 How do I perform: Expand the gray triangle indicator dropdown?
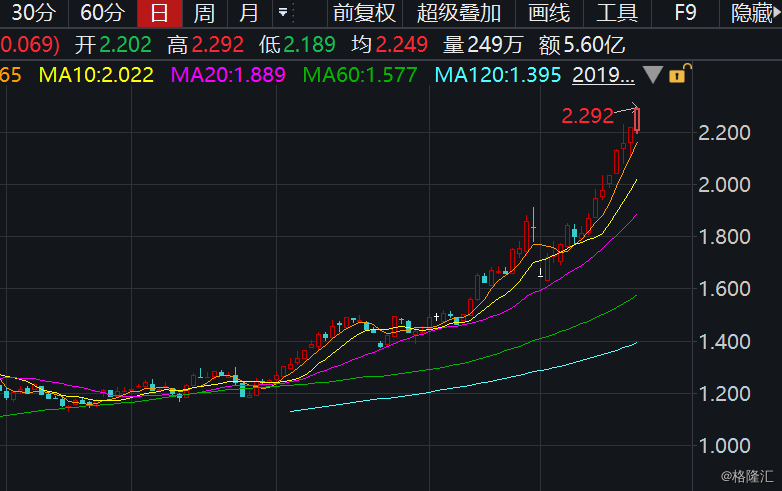652,75
